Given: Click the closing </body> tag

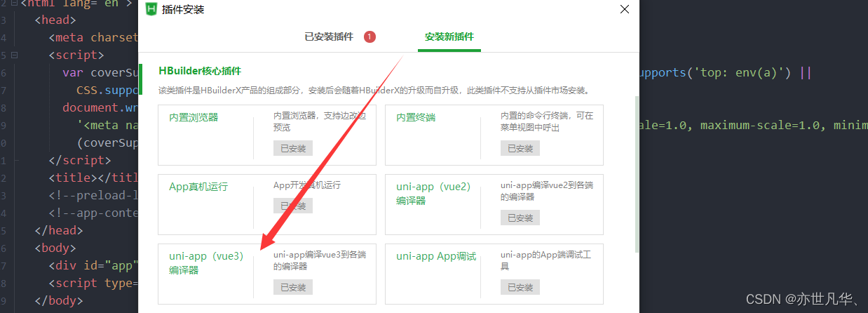Looking at the screenshot, I should pos(59,300).
